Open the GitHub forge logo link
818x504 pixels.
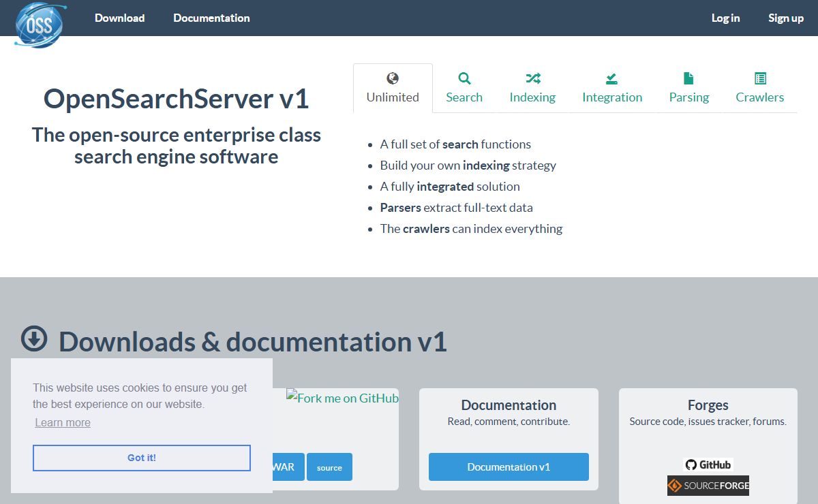[x=708, y=464]
